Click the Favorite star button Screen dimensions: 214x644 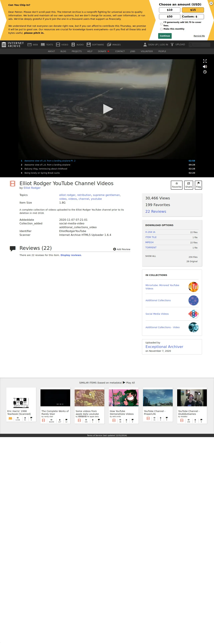[177, 185]
